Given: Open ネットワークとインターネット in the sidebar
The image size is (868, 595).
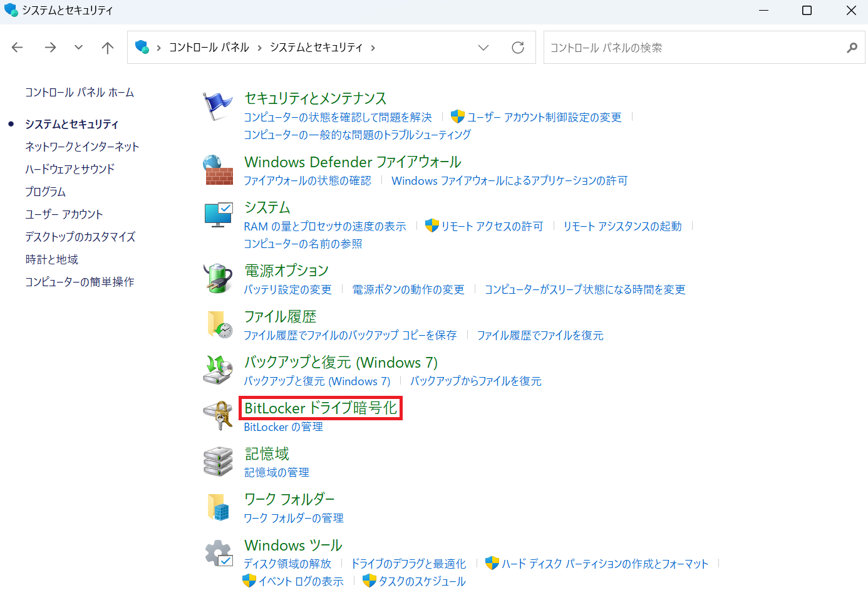Looking at the screenshot, I should (82, 147).
